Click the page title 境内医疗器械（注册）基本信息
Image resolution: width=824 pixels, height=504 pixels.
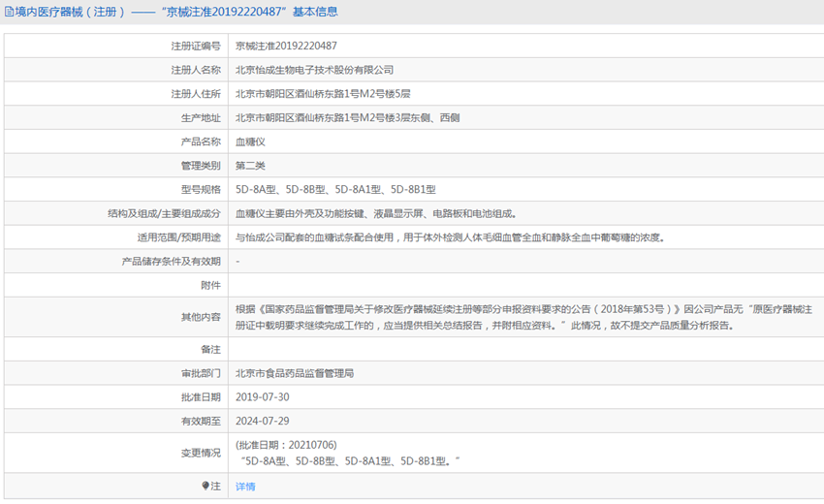tap(175, 12)
